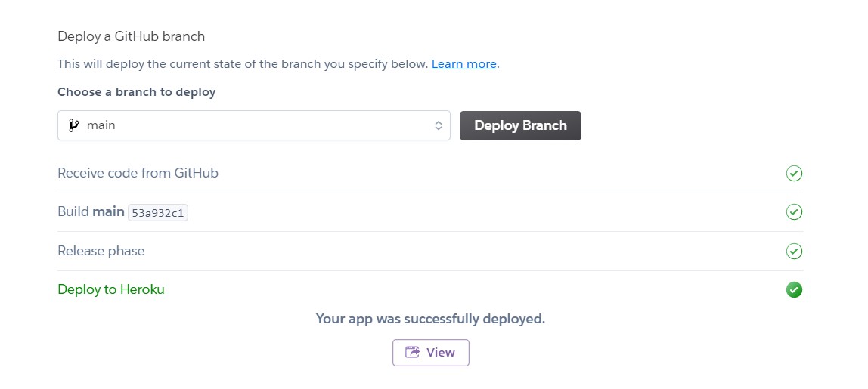Click the solid green Deploy to Heroku checkmark
This screenshot has width=868, height=389.
click(794, 289)
